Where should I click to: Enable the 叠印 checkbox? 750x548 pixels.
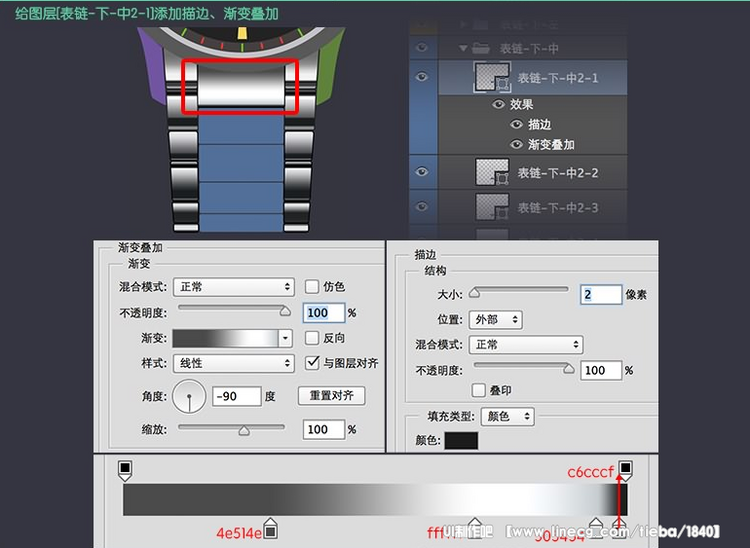click(x=478, y=390)
